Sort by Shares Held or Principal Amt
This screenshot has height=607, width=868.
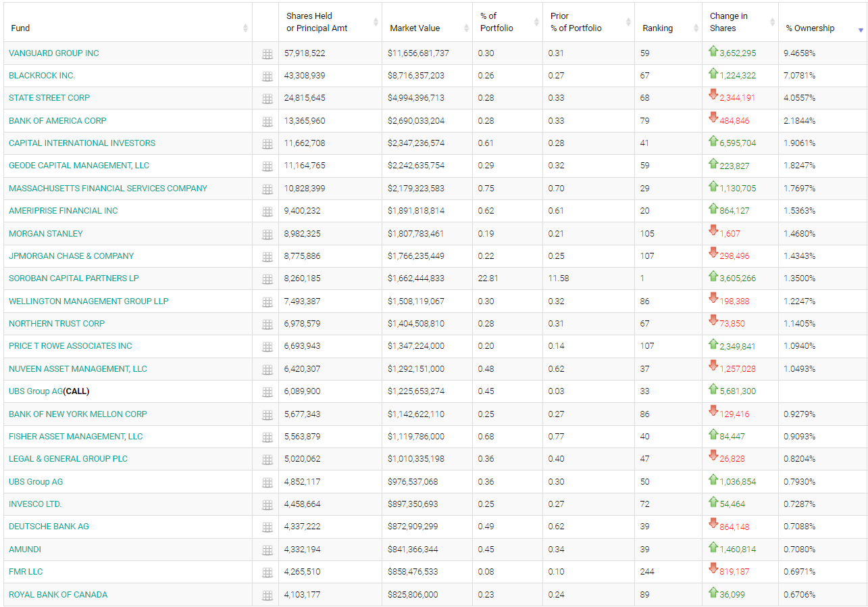(376, 22)
